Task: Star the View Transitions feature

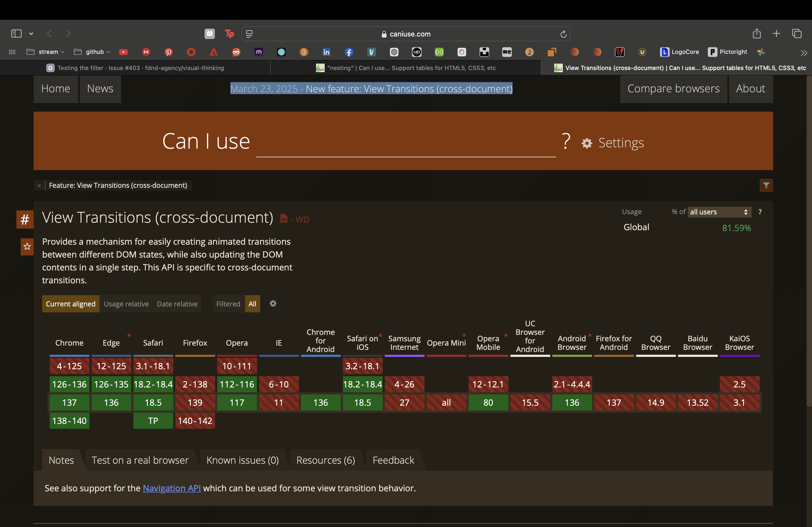Action: (27, 246)
